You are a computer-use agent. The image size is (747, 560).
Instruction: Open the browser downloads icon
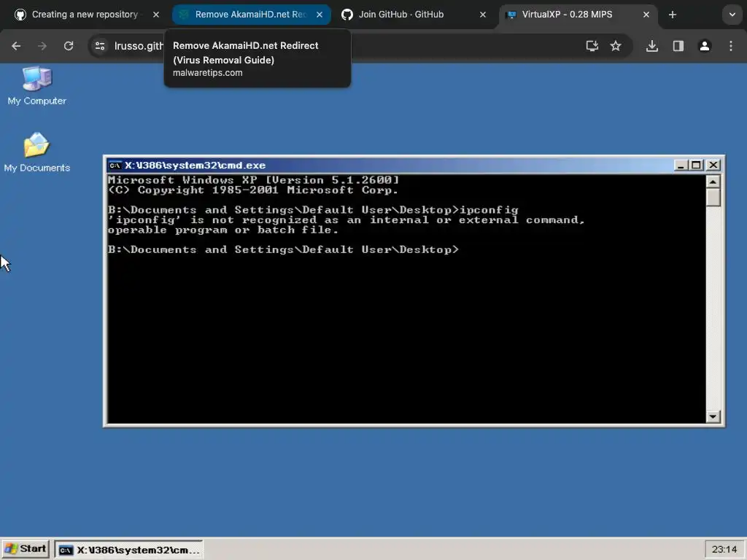click(x=652, y=46)
